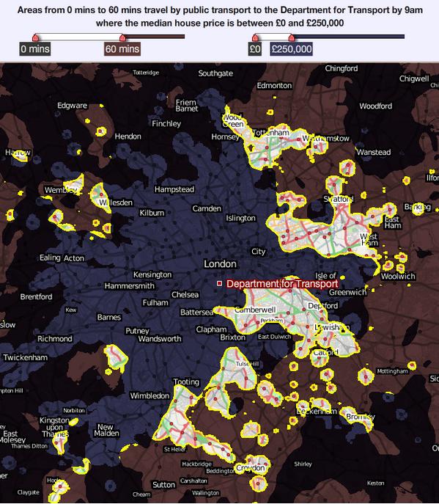This screenshot has height=504, width=439.
Task: Click the Southgate map label
Action: (x=215, y=73)
